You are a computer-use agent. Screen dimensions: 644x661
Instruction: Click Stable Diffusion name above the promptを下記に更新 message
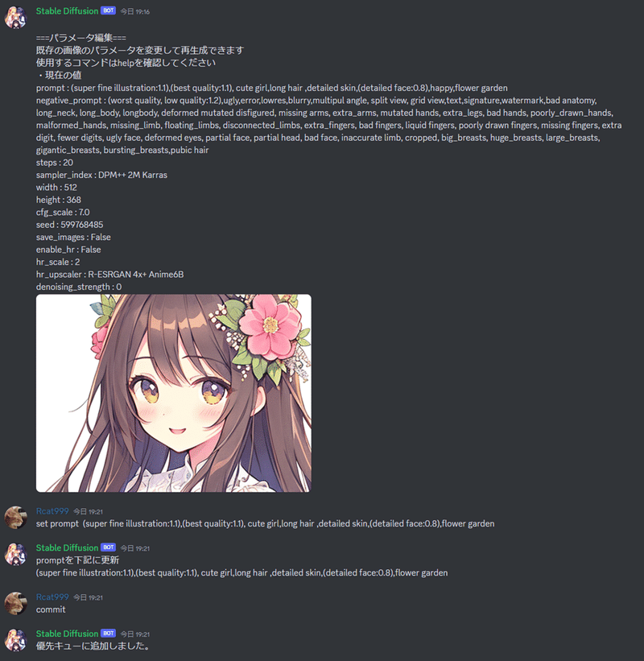tap(67, 547)
